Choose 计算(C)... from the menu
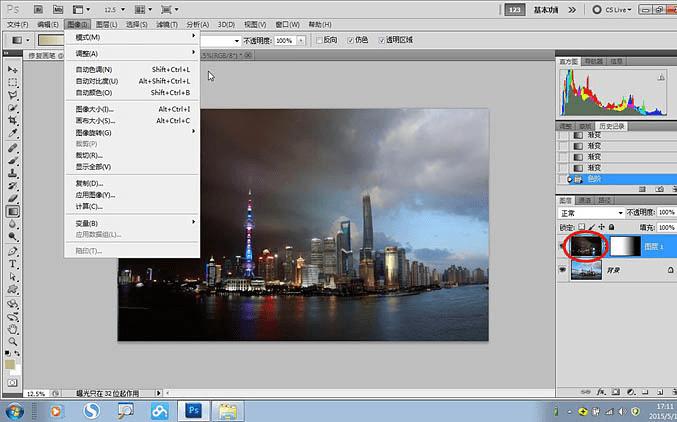Screen dimensions: 677x422 pos(132,206)
